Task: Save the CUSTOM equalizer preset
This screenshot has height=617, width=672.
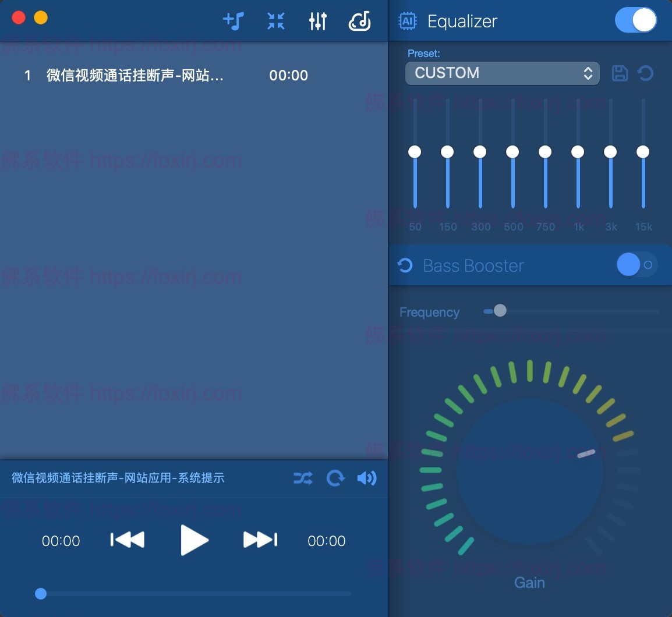Action: click(x=620, y=73)
